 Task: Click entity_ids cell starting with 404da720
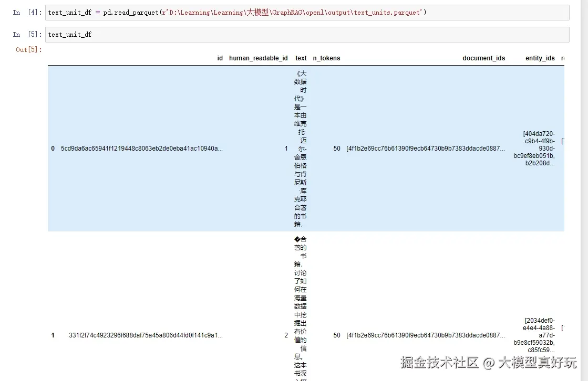click(x=534, y=149)
